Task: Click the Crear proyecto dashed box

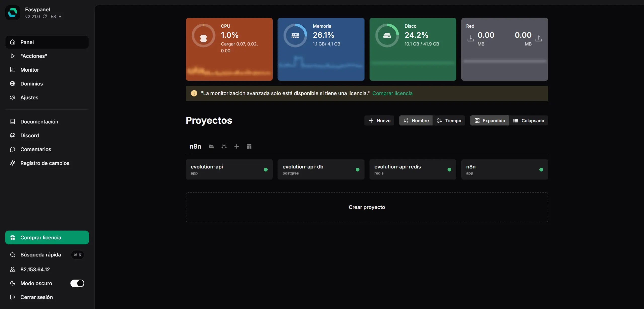Action: pyautogui.click(x=367, y=207)
